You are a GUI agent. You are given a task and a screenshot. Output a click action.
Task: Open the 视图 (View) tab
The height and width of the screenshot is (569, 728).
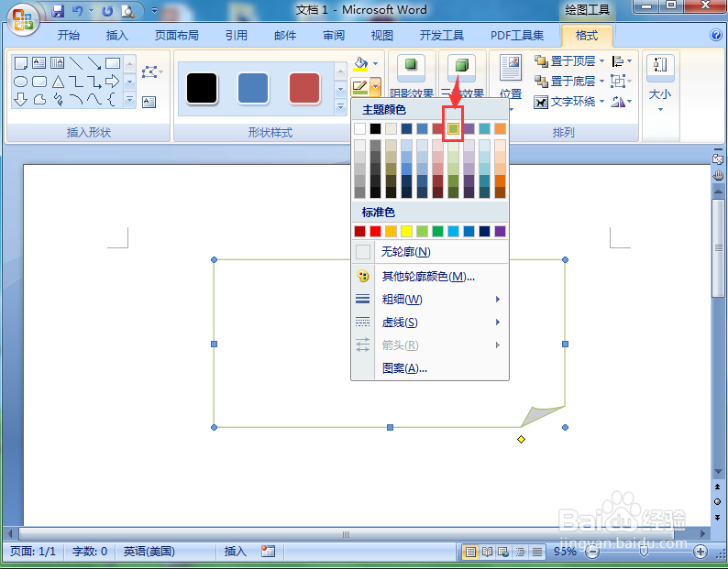[x=382, y=35]
